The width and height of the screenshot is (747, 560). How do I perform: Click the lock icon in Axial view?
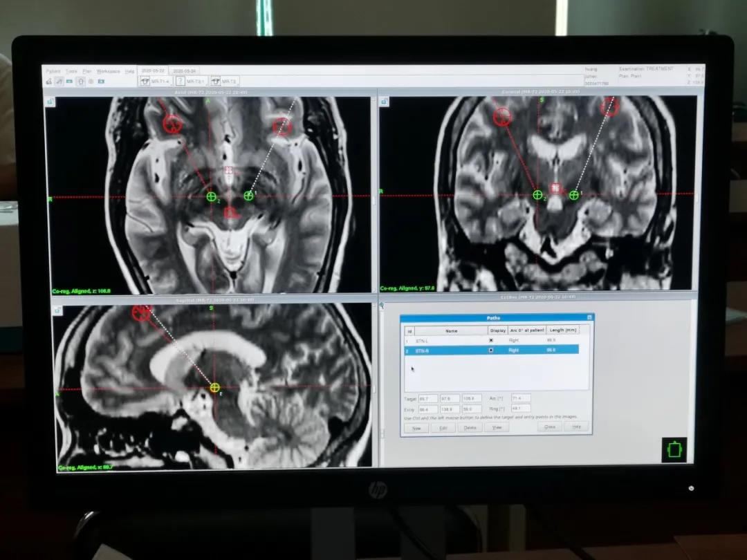click(51, 102)
